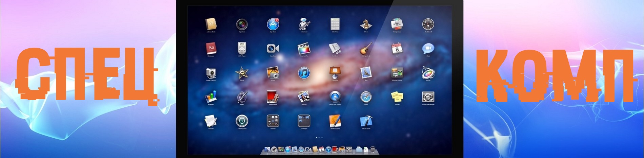Launch the Chess app
Image resolution: width=644 pixels, height=158 pixels.
tap(366, 24)
